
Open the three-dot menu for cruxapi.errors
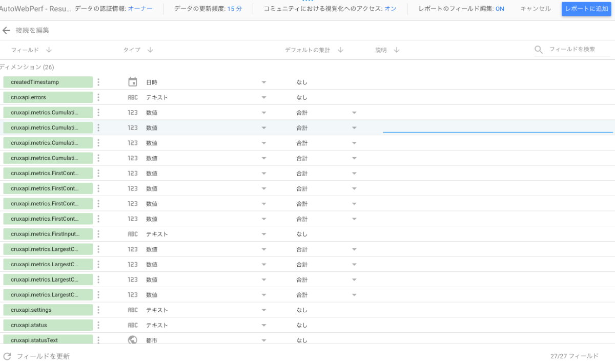click(98, 97)
